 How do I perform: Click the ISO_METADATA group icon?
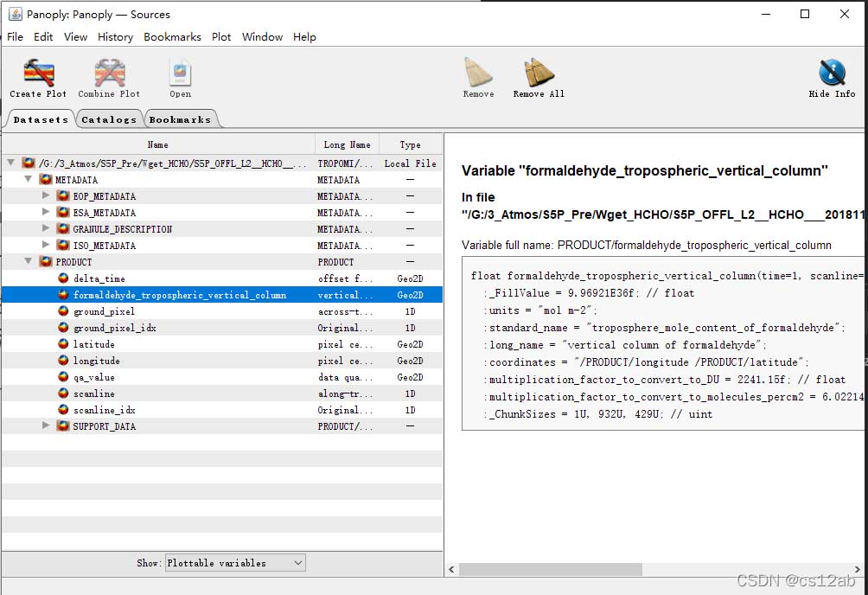(63, 246)
